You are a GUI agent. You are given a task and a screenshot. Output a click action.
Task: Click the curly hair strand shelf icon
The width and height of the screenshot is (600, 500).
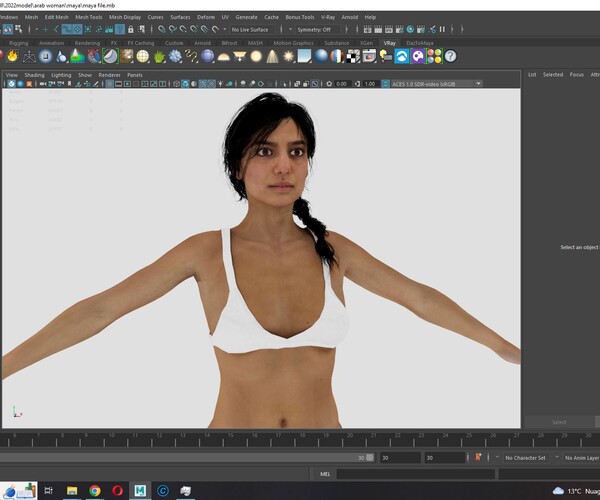pyautogui.click(x=191, y=56)
